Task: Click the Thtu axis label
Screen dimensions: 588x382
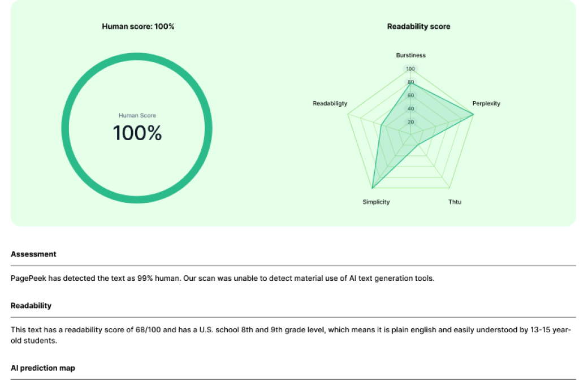Action: 455,202
